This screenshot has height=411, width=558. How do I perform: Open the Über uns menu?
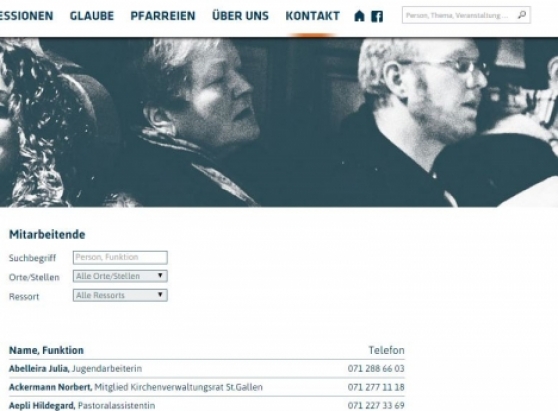pos(240,16)
